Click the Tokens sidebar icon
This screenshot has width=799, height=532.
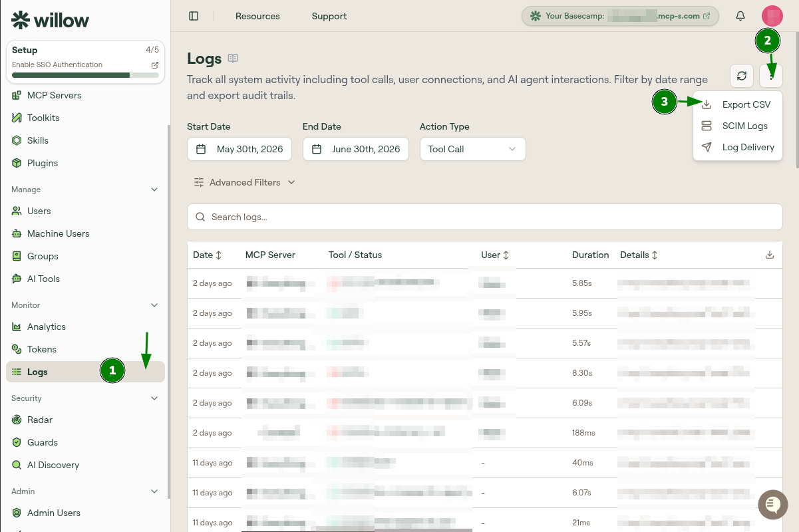[17, 349]
